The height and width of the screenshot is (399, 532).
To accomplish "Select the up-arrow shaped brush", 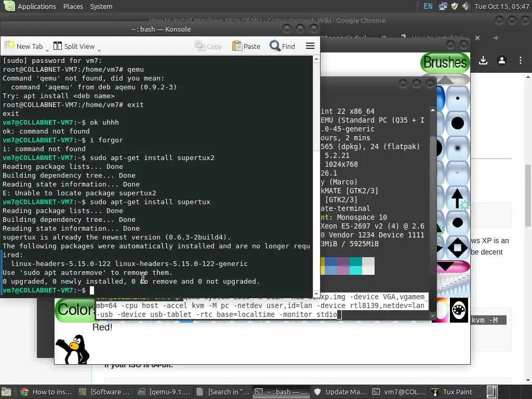I will point(457,198).
